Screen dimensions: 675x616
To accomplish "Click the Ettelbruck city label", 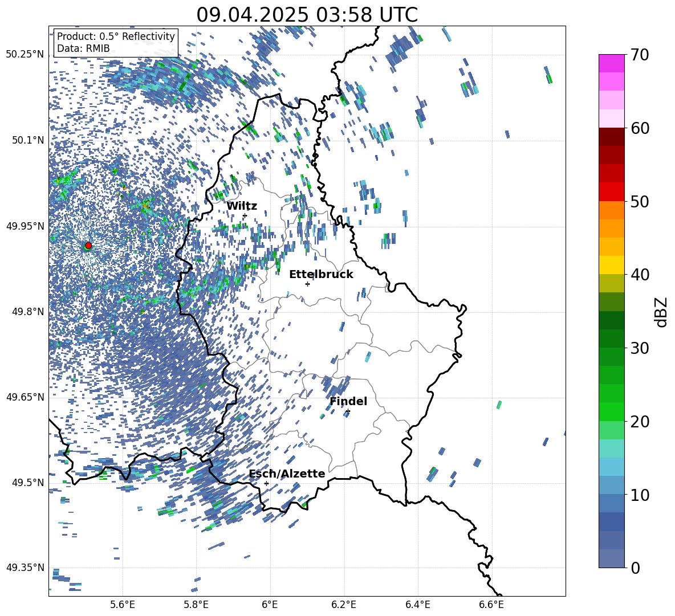I will [321, 275].
